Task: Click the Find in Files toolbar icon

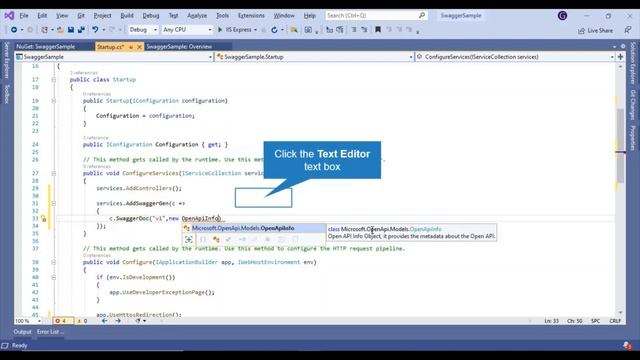Action: click(x=293, y=30)
